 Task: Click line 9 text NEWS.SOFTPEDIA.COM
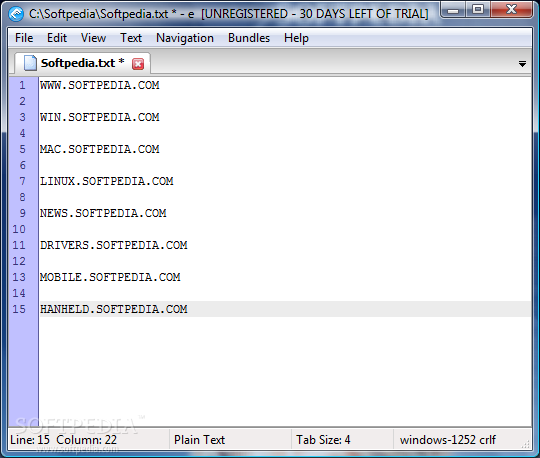[103, 214]
